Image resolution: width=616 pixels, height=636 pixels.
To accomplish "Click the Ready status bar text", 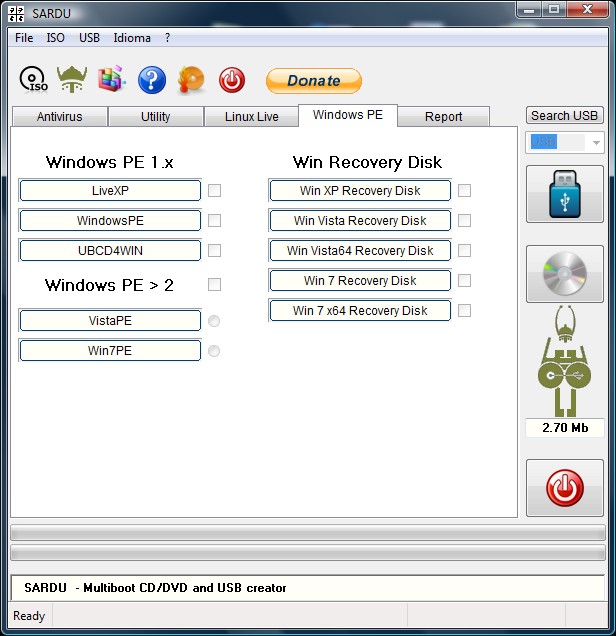I will pyautogui.click(x=29, y=616).
